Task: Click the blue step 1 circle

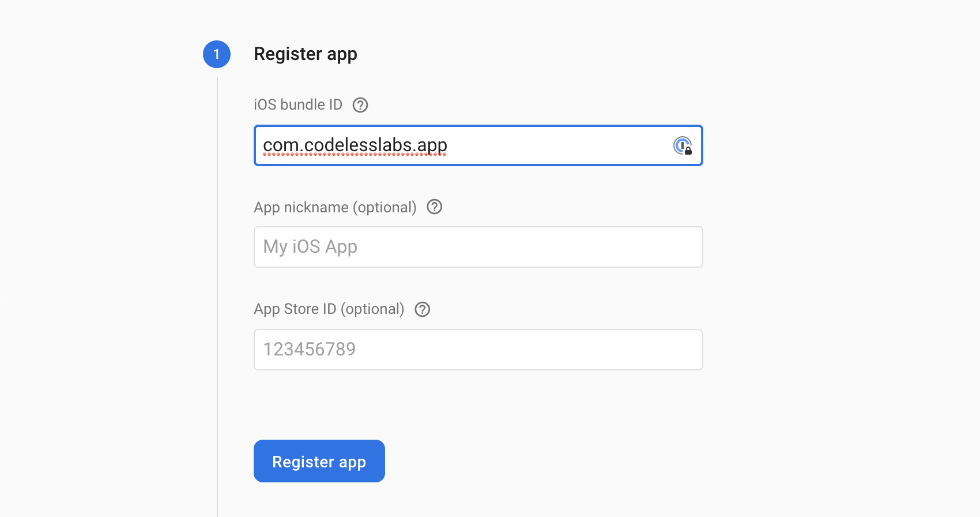Action: click(x=217, y=54)
